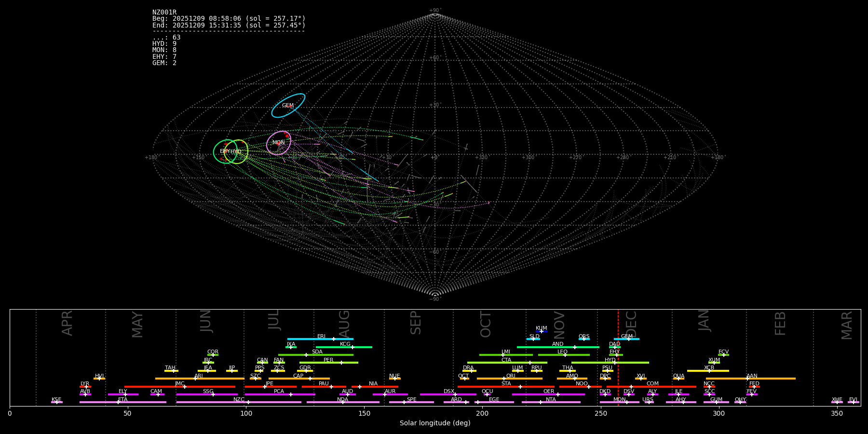Select the MON shower bar in timeline
Viewport: 868px width, 434px height.
click(620, 402)
